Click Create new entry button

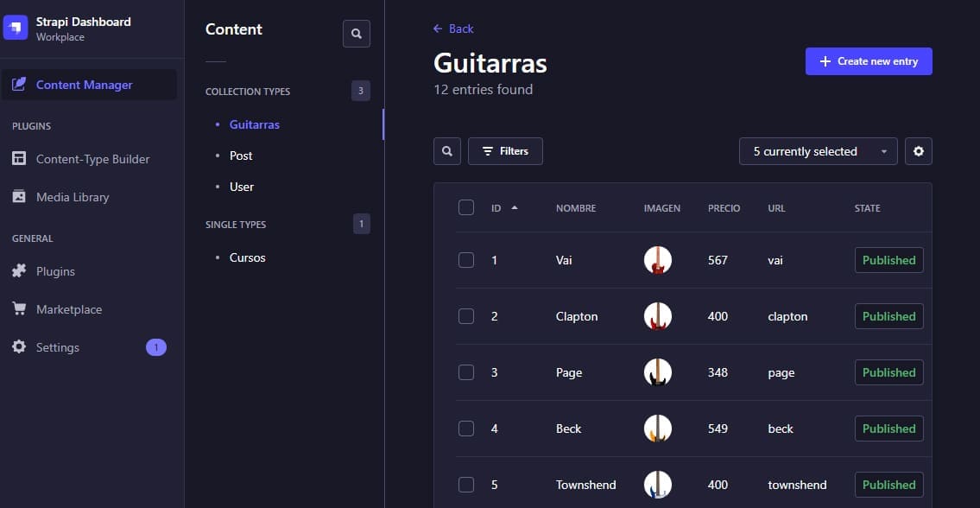(869, 61)
